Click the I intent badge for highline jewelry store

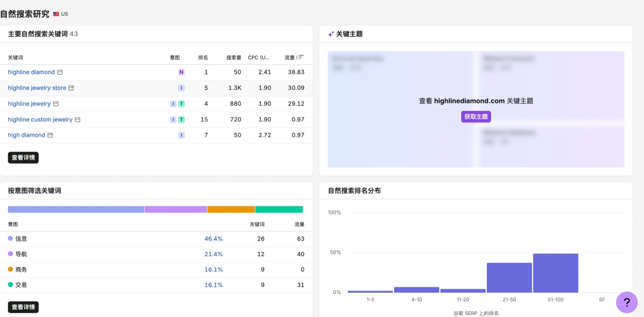(x=182, y=88)
